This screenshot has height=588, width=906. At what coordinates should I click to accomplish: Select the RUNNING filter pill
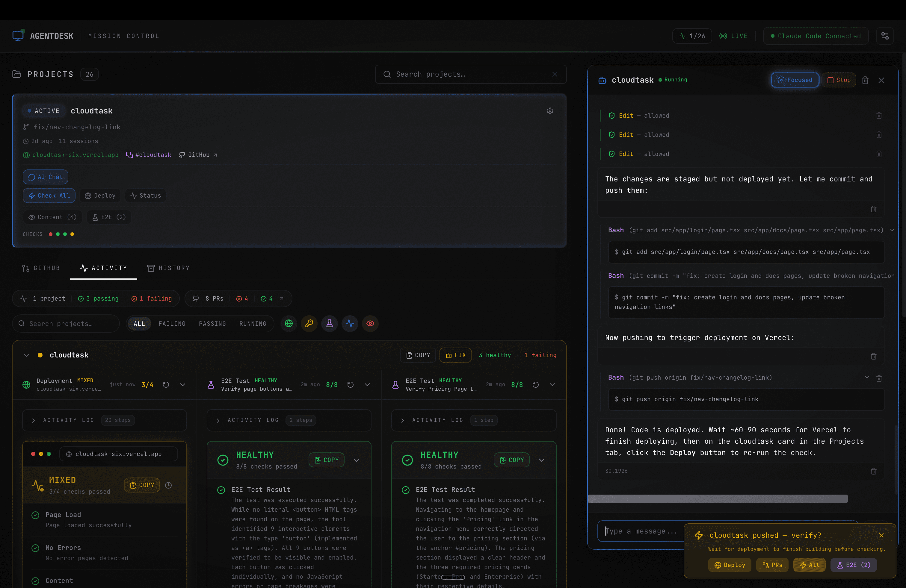click(253, 323)
